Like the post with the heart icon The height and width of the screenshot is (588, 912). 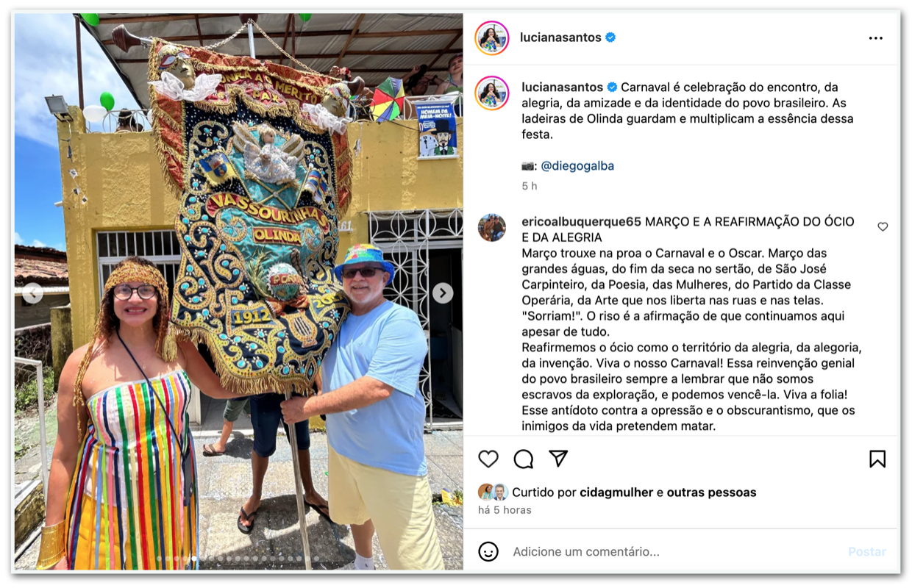click(488, 459)
